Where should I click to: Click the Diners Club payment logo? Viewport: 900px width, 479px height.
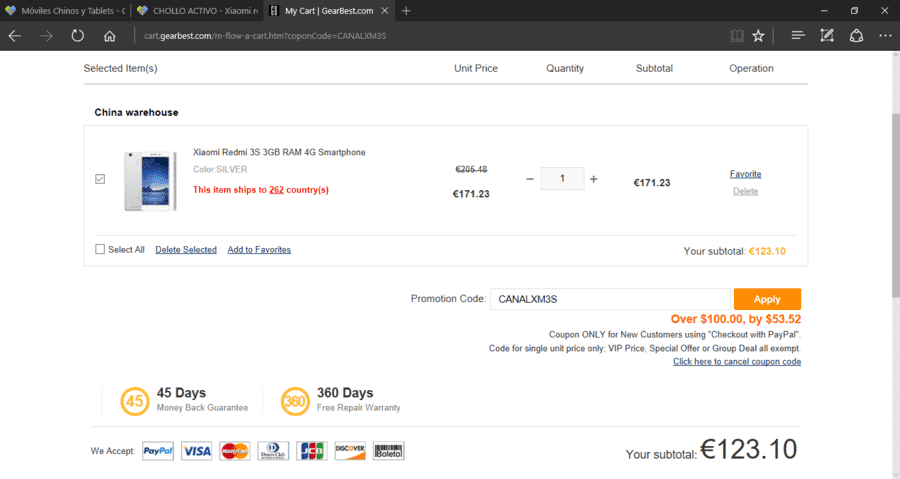[x=273, y=451]
